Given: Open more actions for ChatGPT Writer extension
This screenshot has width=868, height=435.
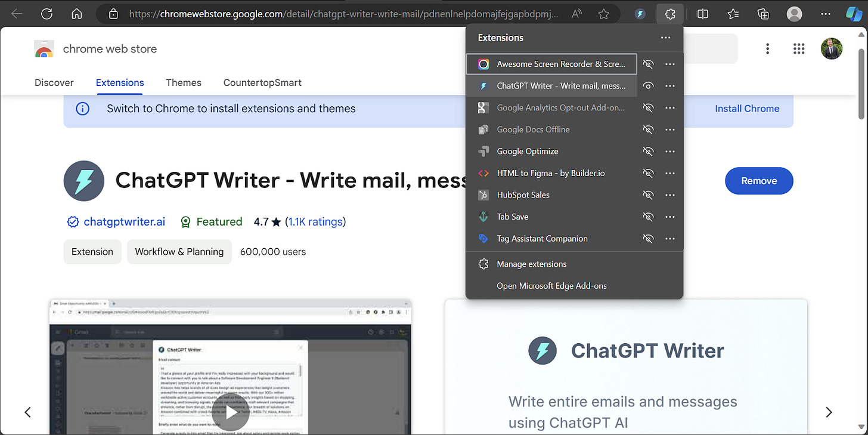Looking at the screenshot, I should (670, 86).
